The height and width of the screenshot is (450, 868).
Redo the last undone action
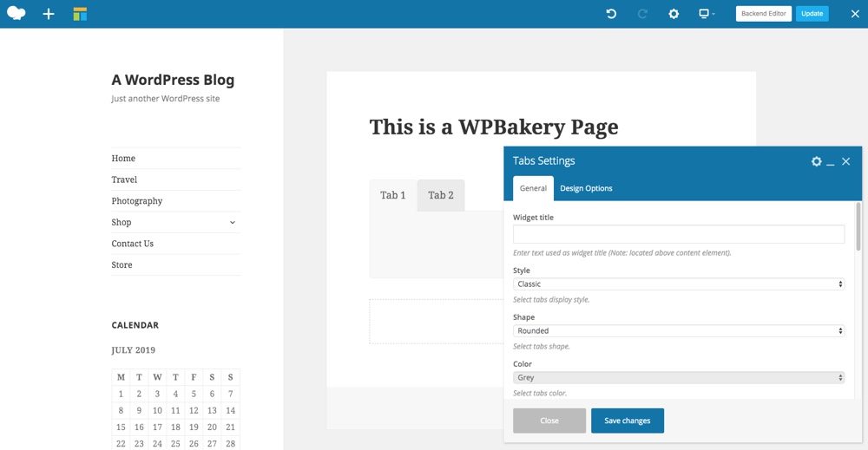point(642,14)
